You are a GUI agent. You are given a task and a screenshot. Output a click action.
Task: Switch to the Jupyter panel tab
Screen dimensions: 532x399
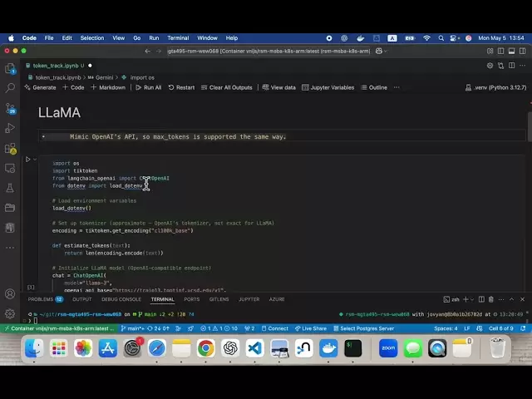tap(249, 299)
